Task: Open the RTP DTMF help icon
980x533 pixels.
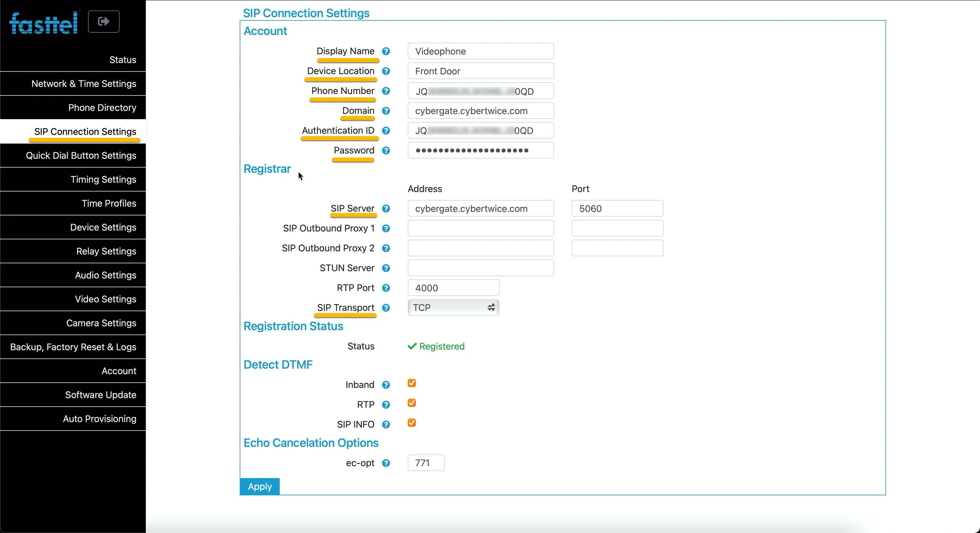Action: coord(386,405)
